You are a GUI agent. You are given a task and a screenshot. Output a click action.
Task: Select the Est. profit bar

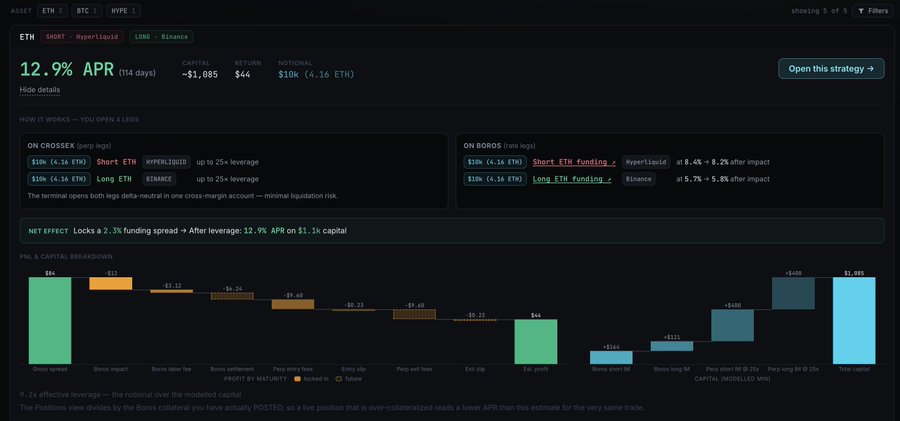pyautogui.click(x=536, y=342)
